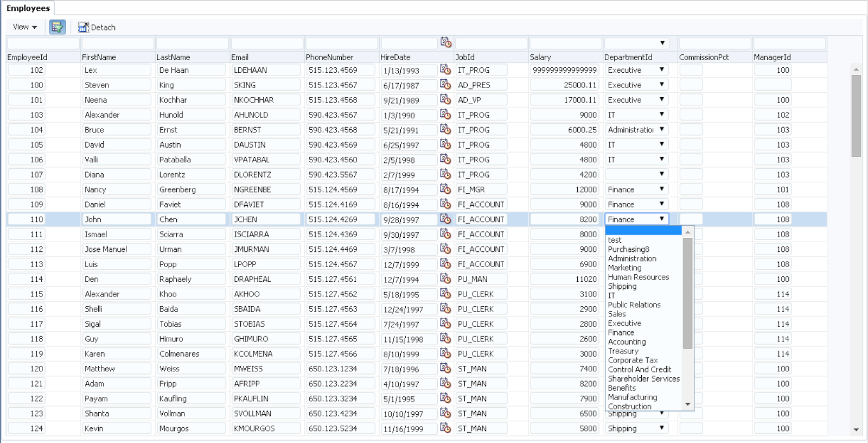Choose Public Relations from department list
868x443 pixels.
(x=634, y=305)
